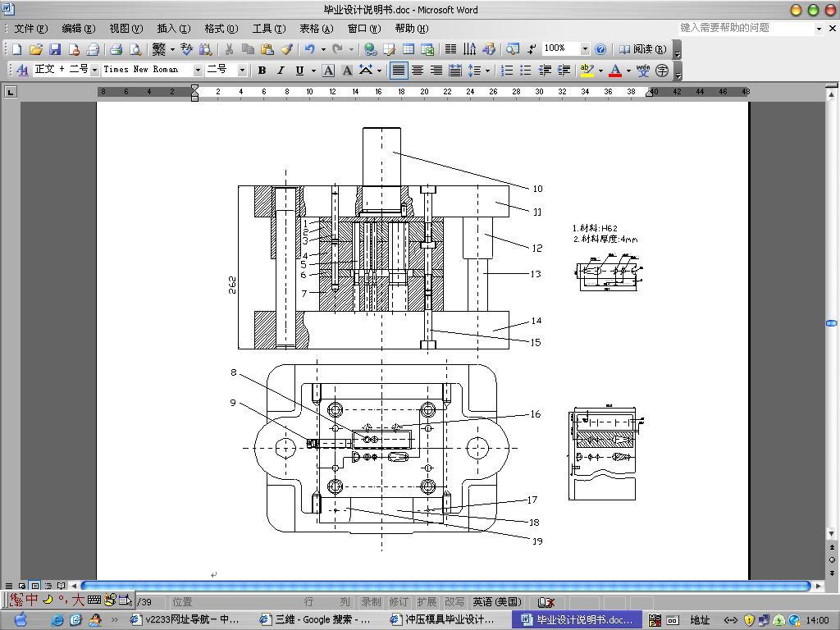Toggle distributed alignment
Image resolution: width=840 pixels, height=630 pixels.
(455, 71)
